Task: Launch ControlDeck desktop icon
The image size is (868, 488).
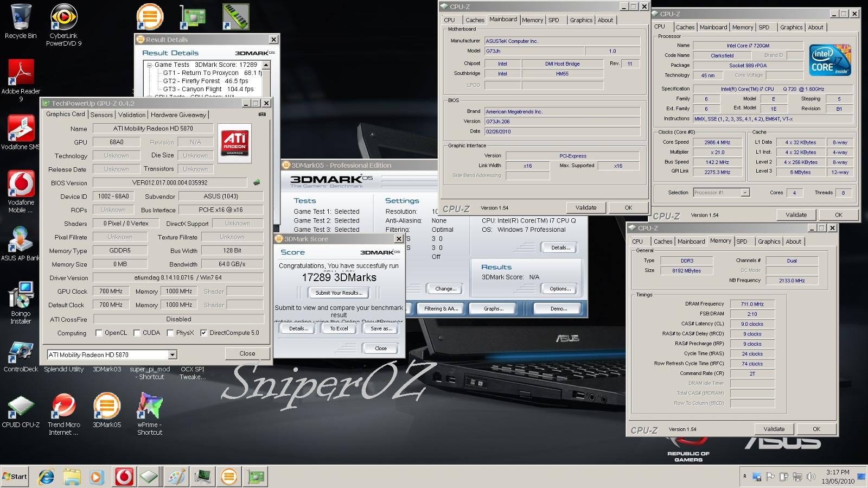Action: tap(21, 356)
